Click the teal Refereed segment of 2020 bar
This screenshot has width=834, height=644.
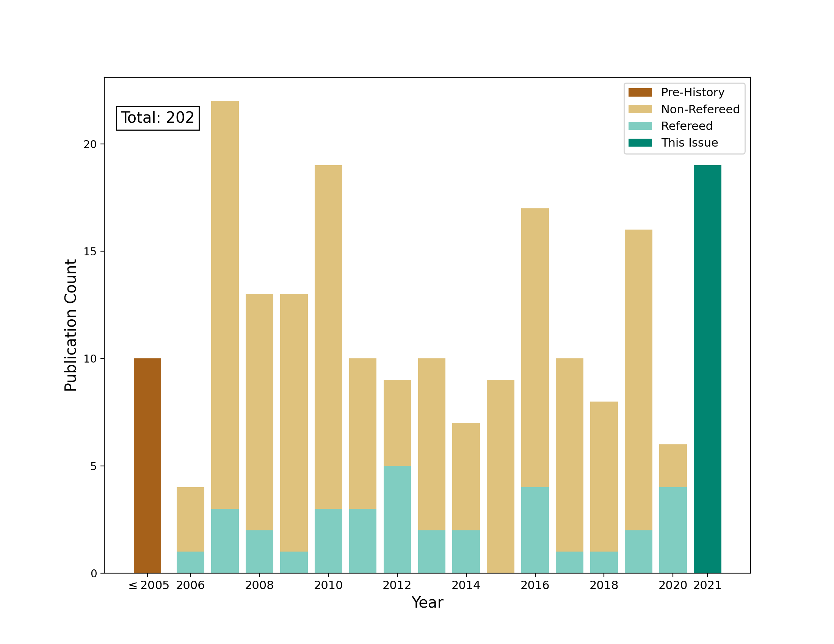(x=673, y=530)
